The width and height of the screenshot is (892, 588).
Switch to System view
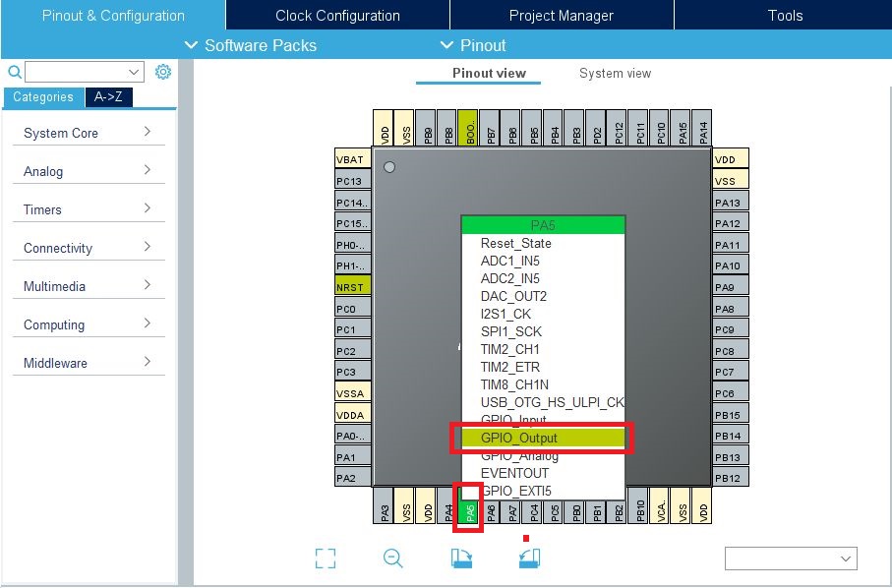(615, 74)
